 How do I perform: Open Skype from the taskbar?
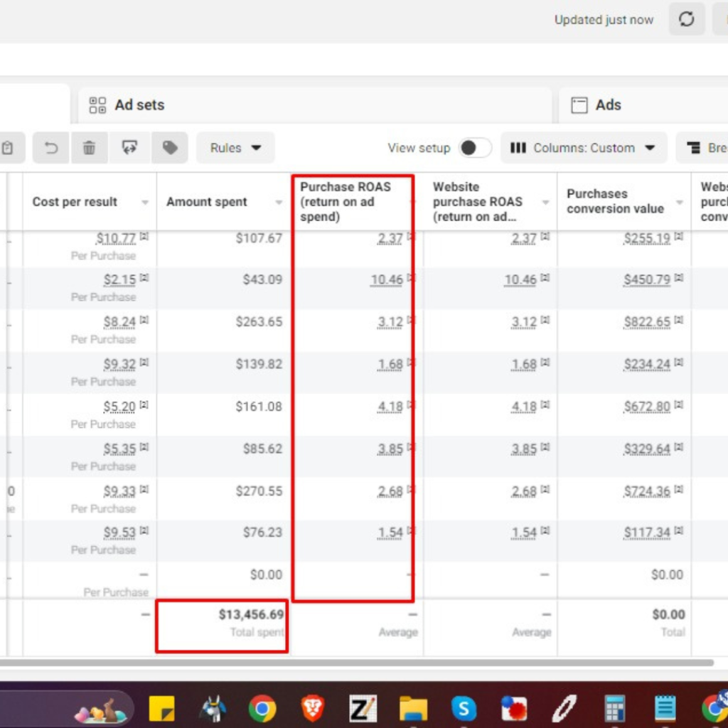click(464, 708)
